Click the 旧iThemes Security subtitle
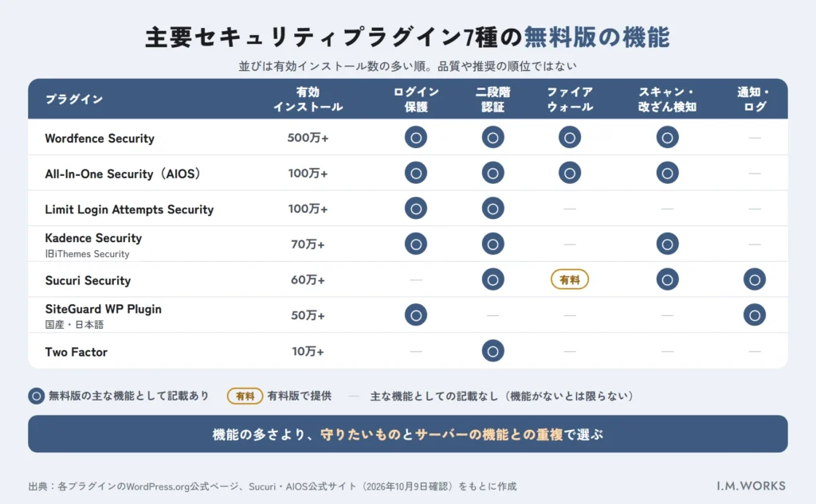Image resolution: width=816 pixels, height=504 pixels. click(x=87, y=254)
